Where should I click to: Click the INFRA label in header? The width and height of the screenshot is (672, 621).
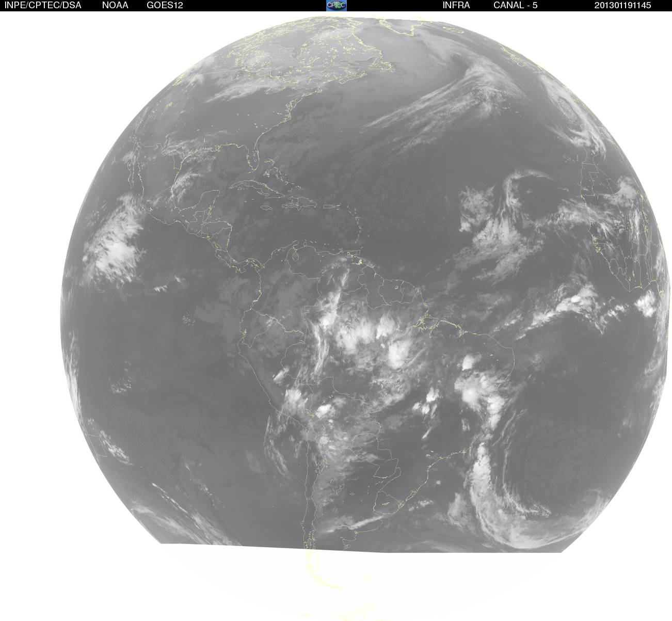click(x=456, y=5)
